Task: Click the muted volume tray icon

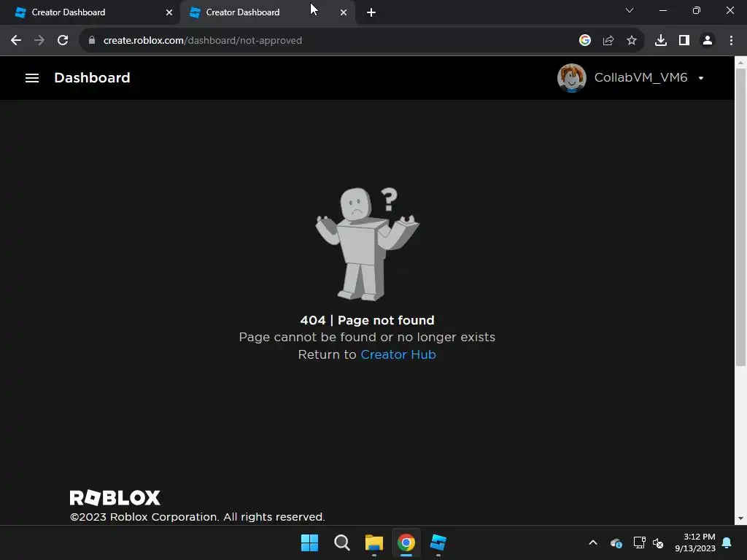Action: [x=658, y=542]
